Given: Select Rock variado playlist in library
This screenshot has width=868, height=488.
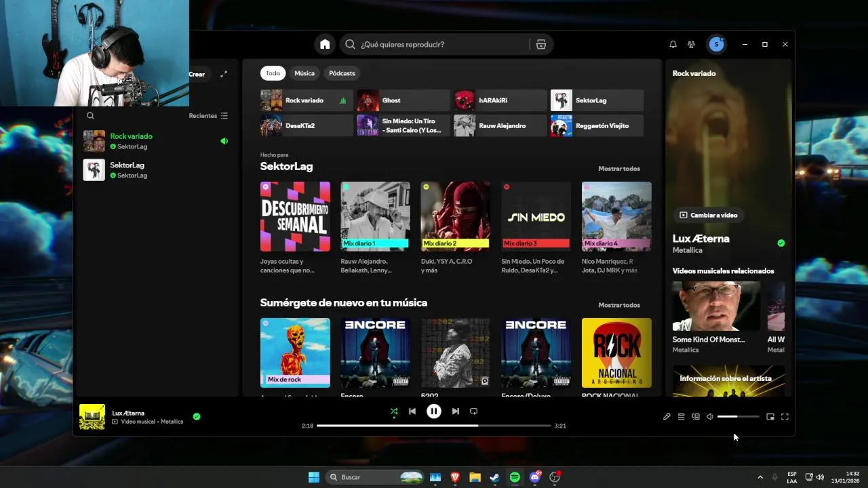Looking at the screenshot, I should [156, 141].
